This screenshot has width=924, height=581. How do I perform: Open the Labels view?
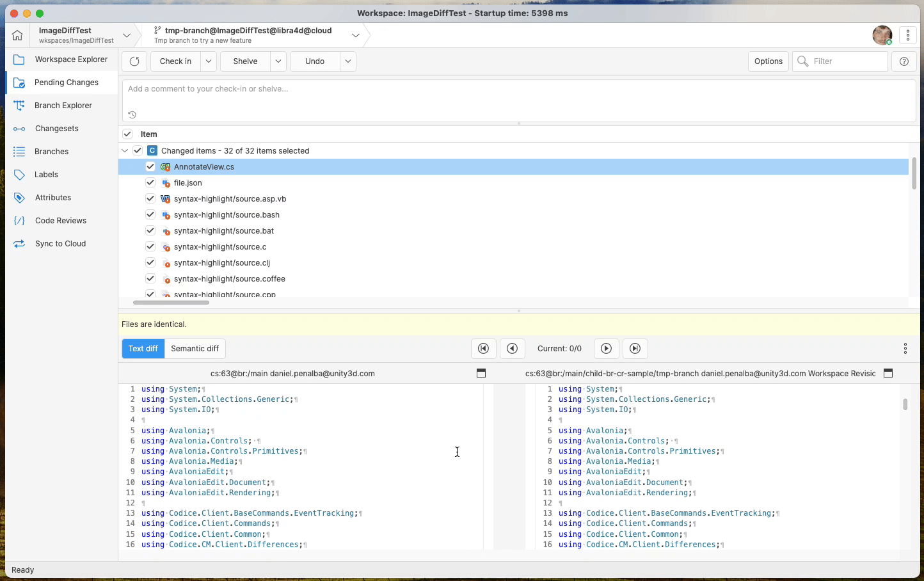pyautogui.click(x=45, y=174)
